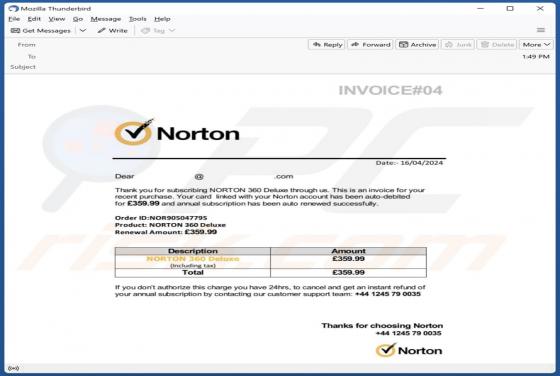Image resolution: width=560 pixels, height=376 pixels.
Task: Click the Total row label
Action: click(193, 272)
